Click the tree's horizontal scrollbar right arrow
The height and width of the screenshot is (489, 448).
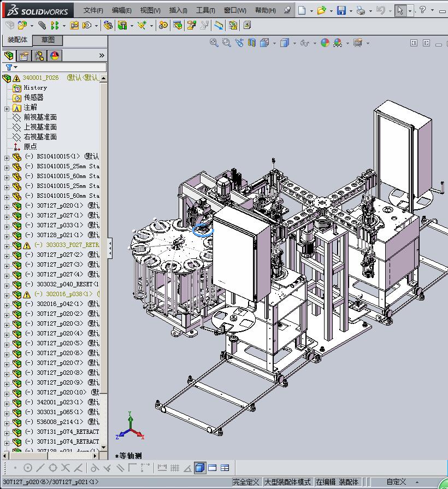pos(96,456)
